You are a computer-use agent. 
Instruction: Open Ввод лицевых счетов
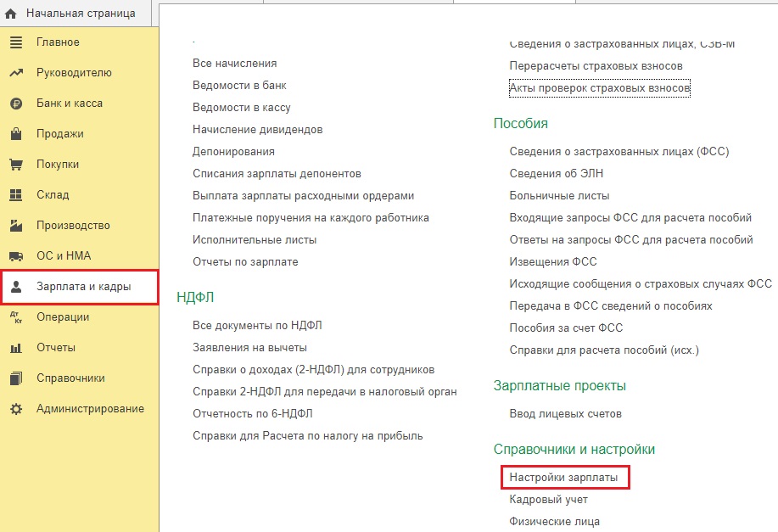pos(565,414)
